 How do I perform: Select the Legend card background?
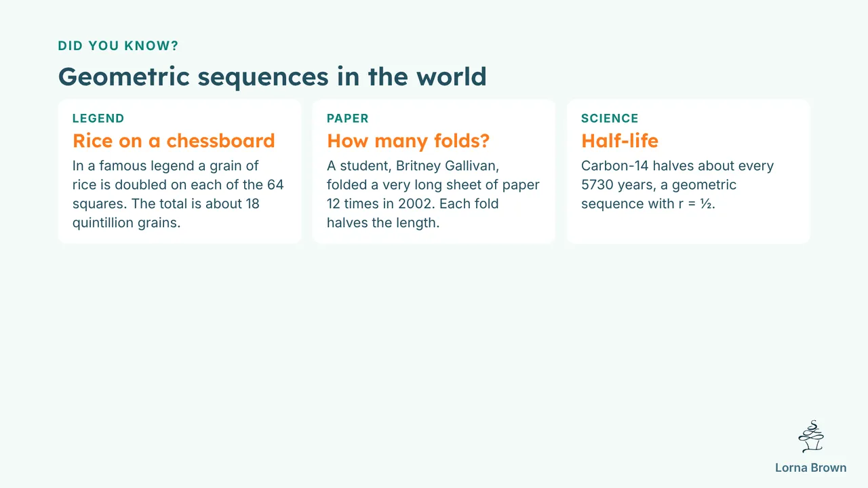coord(180,171)
